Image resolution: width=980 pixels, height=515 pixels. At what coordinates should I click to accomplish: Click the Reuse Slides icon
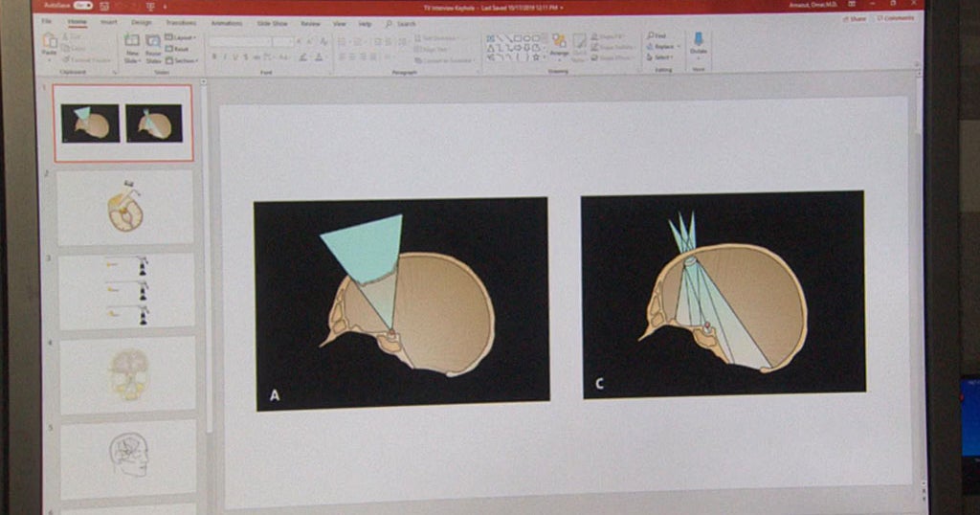point(153,45)
